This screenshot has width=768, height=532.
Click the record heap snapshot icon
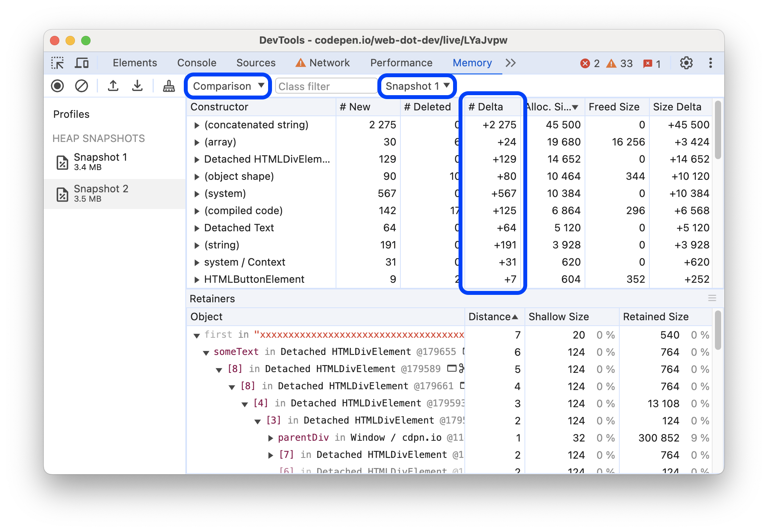coord(59,86)
